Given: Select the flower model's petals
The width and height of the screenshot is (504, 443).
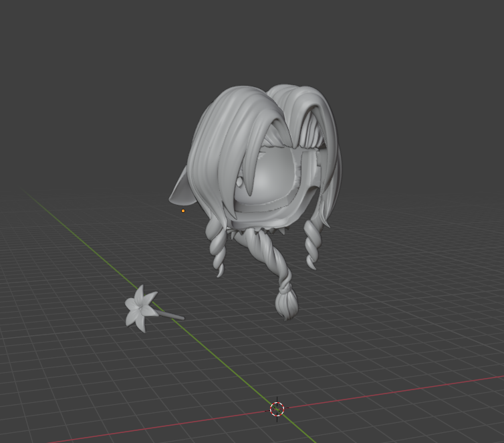Looking at the screenshot, I should [139, 307].
